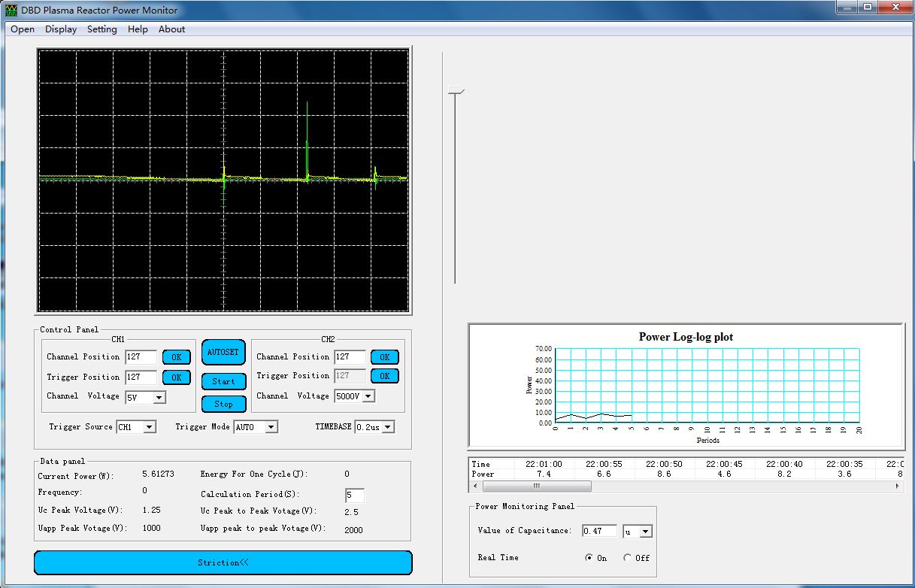
Task: Click the 22:00:50 time cell
Action: click(x=664, y=464)
